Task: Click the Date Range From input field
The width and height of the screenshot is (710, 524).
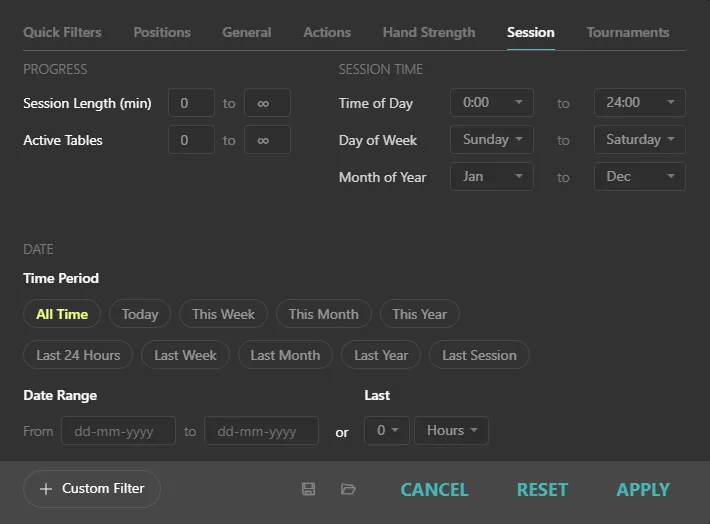Action: 118,431
